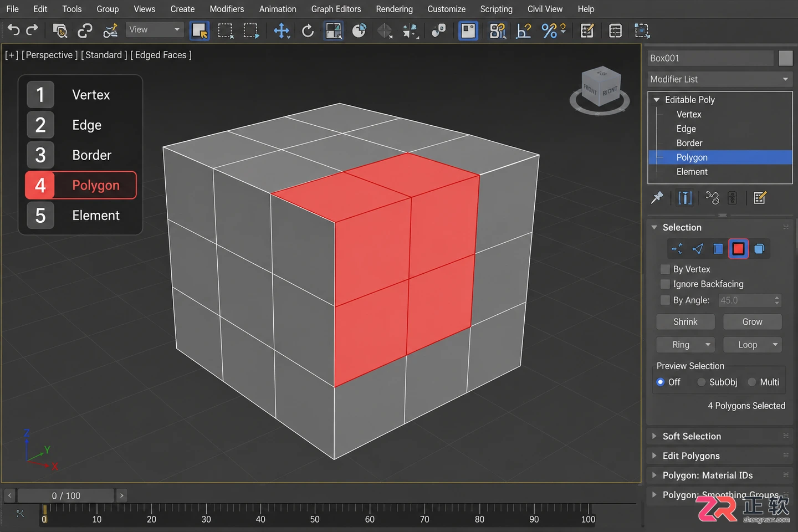Click the ViewCube navigation widget
Image resolution: width=798 pixels, height=532 pixels.
600,91
